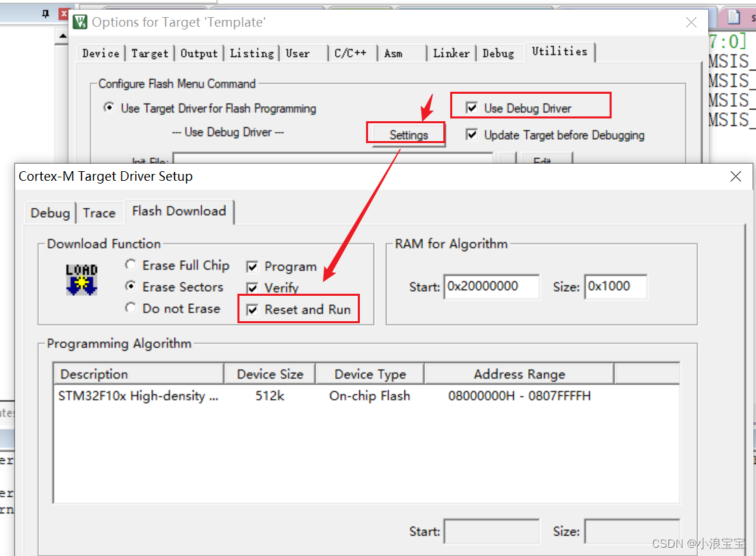Close the Cortex-M Target Driver Setup dialog
The height and width of the screenshot is (556, 756).
pyautogui.click(x=735, y=176)
